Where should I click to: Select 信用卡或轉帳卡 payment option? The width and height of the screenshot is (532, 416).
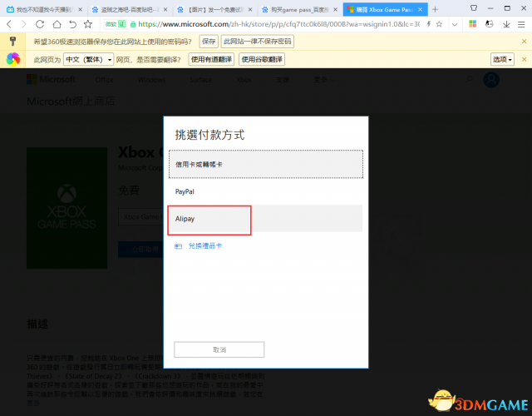tap(266, 165)
